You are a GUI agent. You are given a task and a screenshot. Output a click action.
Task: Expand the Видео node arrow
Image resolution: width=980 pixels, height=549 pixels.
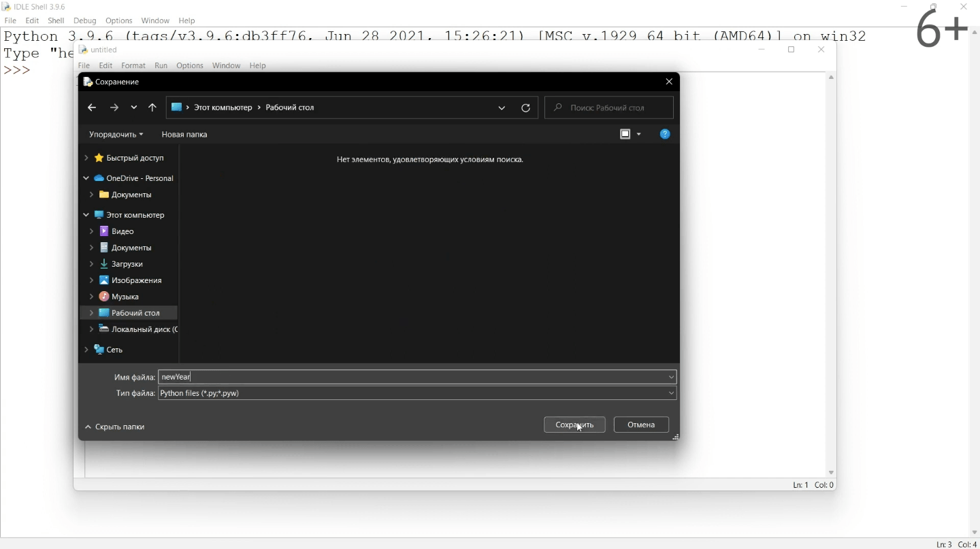92,232
